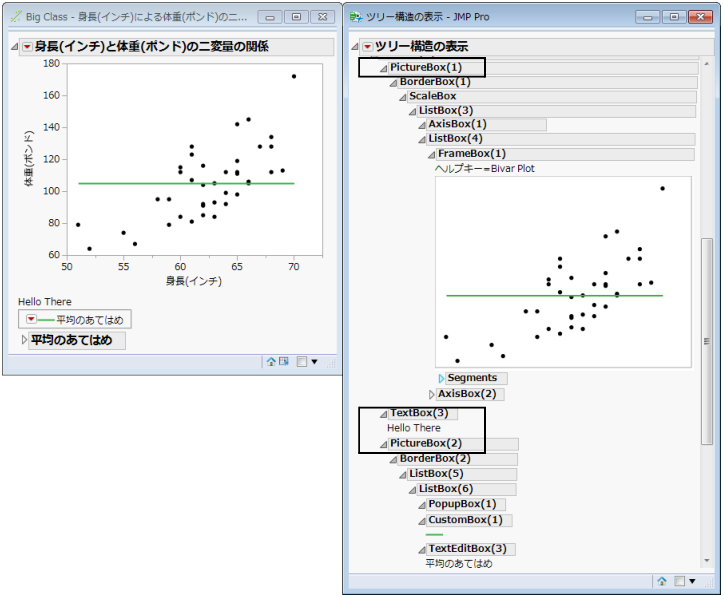Click the scrollbar up arrow in tree window
Viewport: 723px width, 597px height.
(x=706, y=64)
